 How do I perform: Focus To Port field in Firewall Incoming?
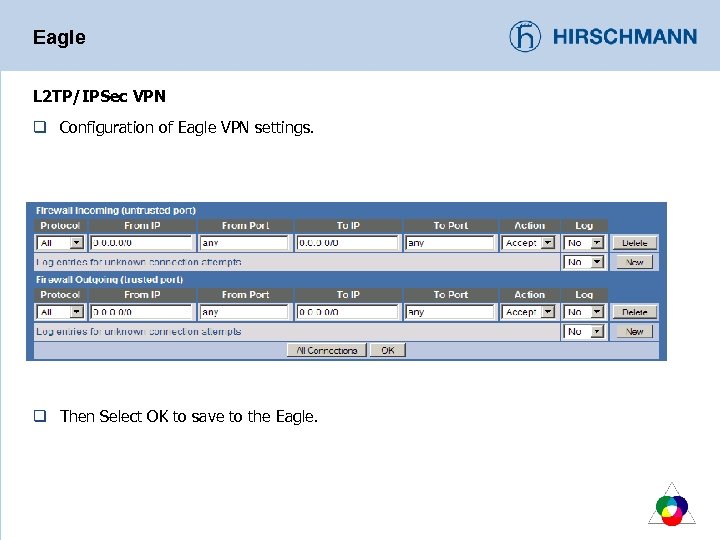[450, 242]
